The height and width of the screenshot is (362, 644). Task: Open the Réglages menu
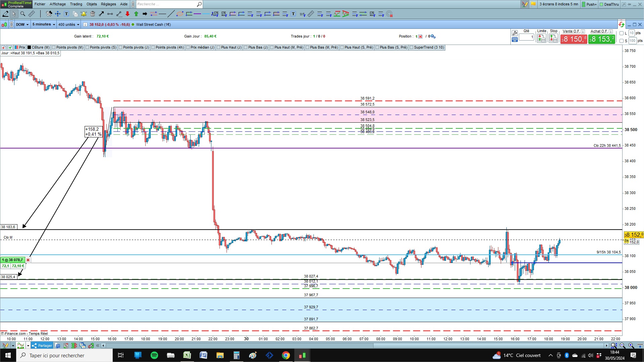108,4
